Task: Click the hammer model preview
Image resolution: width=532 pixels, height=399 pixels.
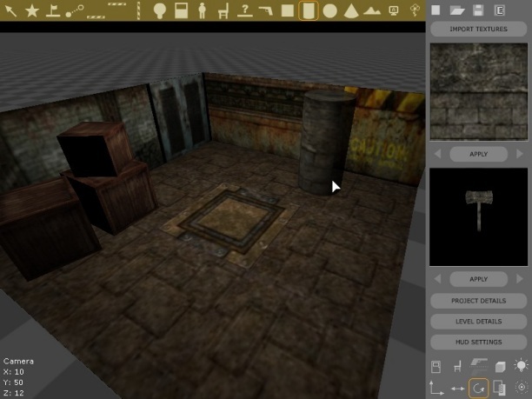Action: point(479,216)
